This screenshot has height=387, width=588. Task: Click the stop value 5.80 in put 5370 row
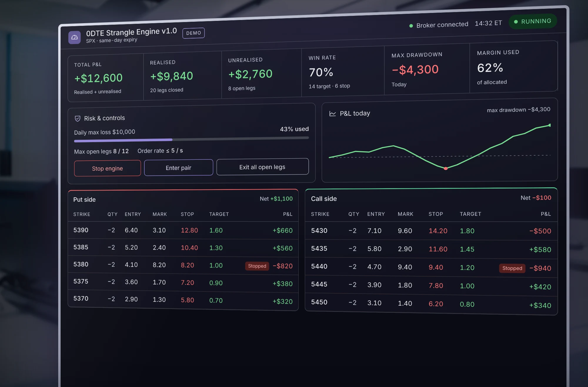187,300
